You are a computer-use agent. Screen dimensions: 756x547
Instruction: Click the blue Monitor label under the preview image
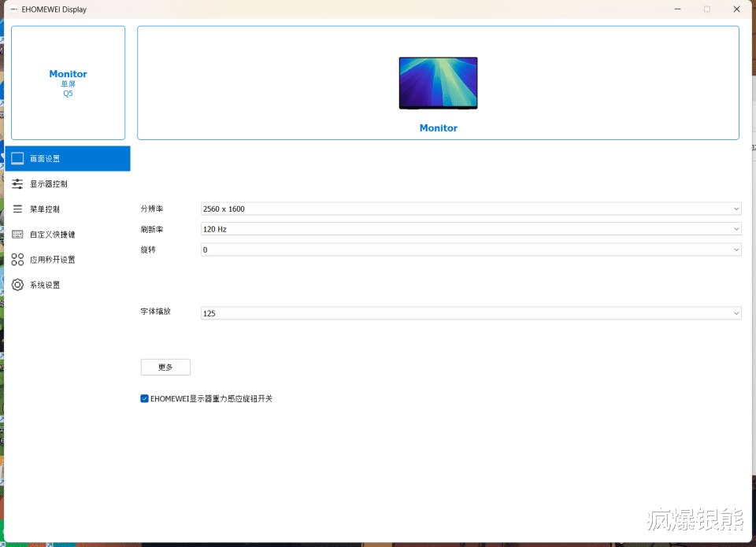click(439, 128)
